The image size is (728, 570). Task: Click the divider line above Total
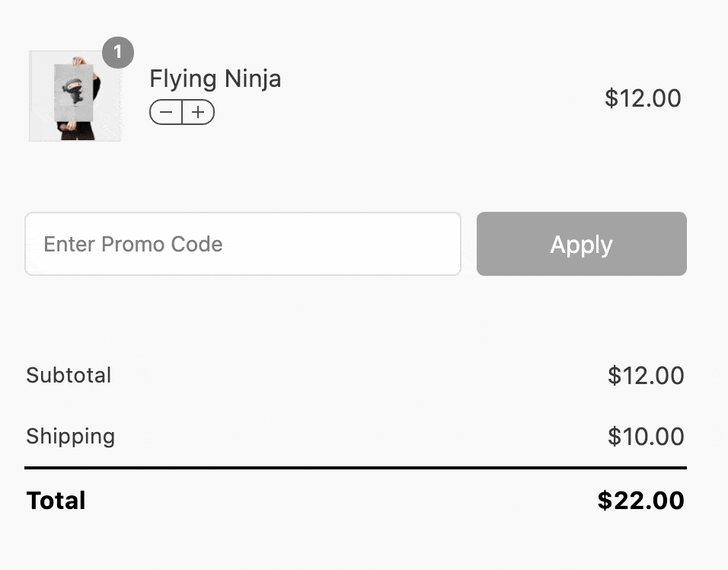click(356, 468)
